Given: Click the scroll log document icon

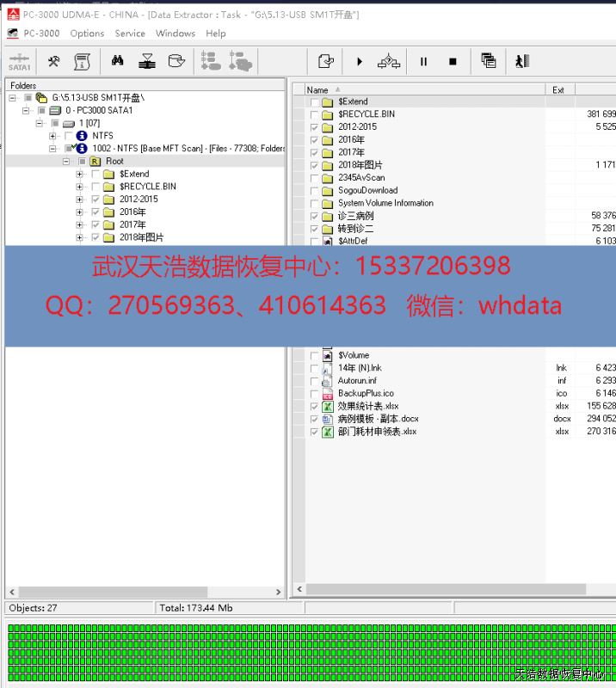Looking at the screenshot, I should pos(82,61).
